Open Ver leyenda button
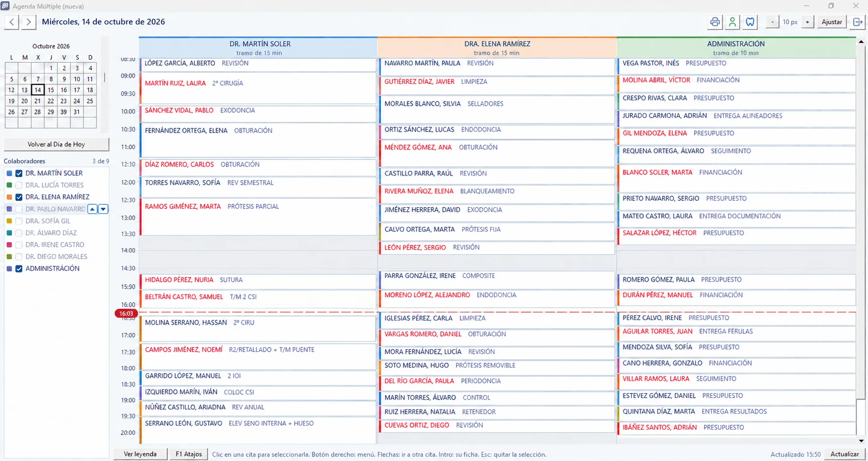The image size is (868, 461). 140,454
